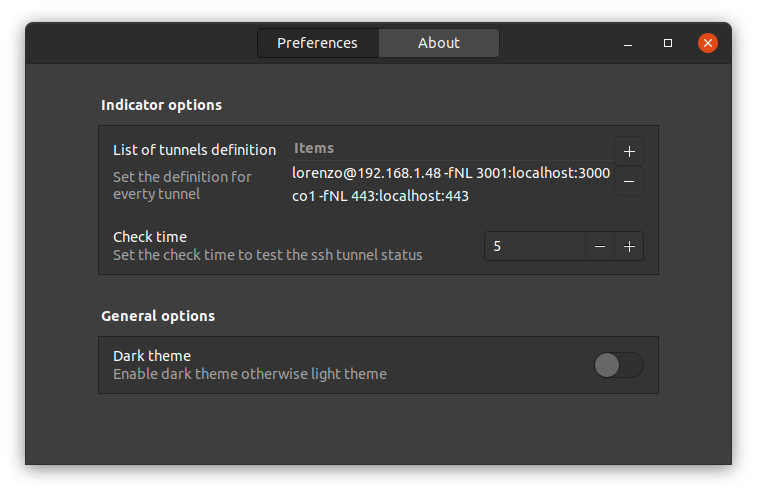
Task: Toggle the Dark theme switch
Action: coord(618,365)
